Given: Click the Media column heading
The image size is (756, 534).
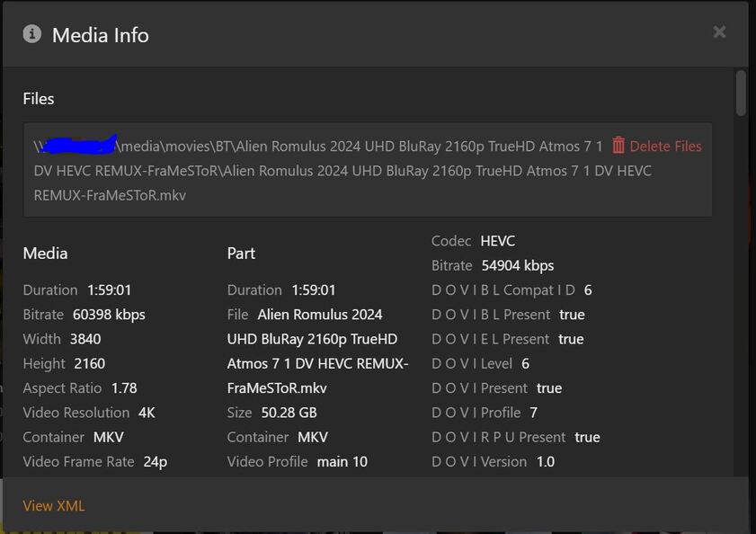Looking at the screenshot, I should point(45,254).
